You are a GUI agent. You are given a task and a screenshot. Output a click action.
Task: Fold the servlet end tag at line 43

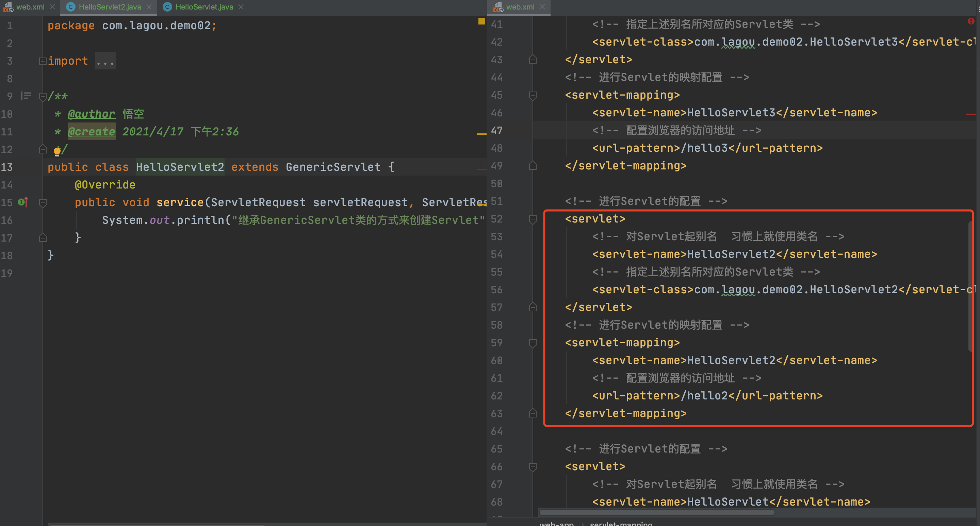[533, 59]
